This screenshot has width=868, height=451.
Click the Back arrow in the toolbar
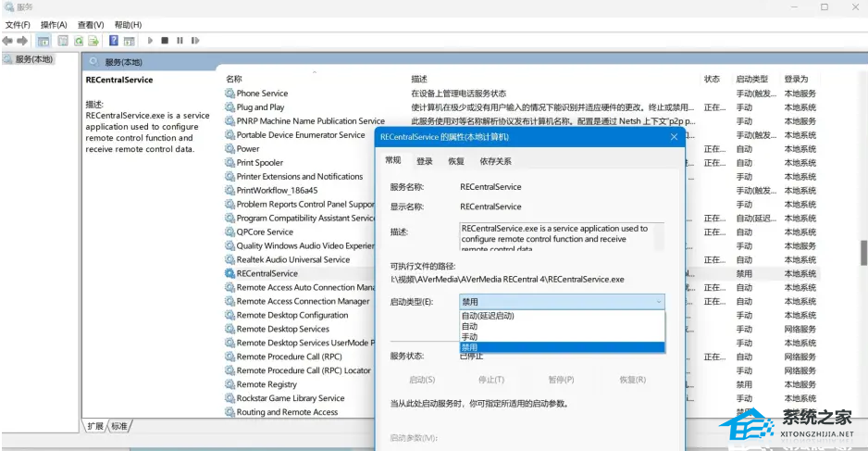pyautogui.click(x=7, y=41)
